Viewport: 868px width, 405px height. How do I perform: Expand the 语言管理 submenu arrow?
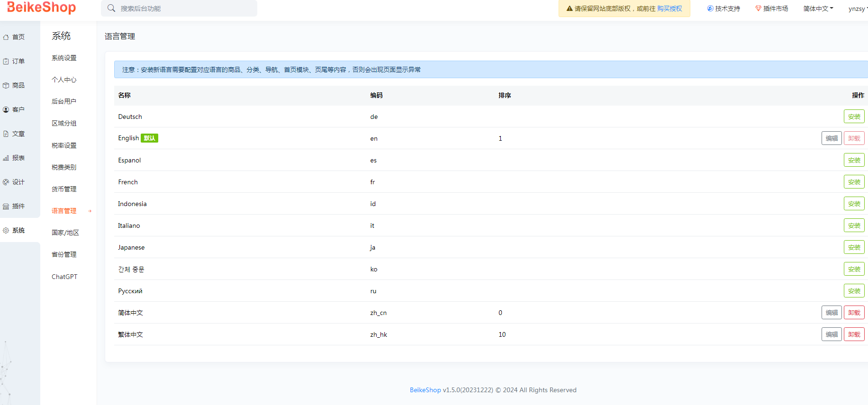90,211
